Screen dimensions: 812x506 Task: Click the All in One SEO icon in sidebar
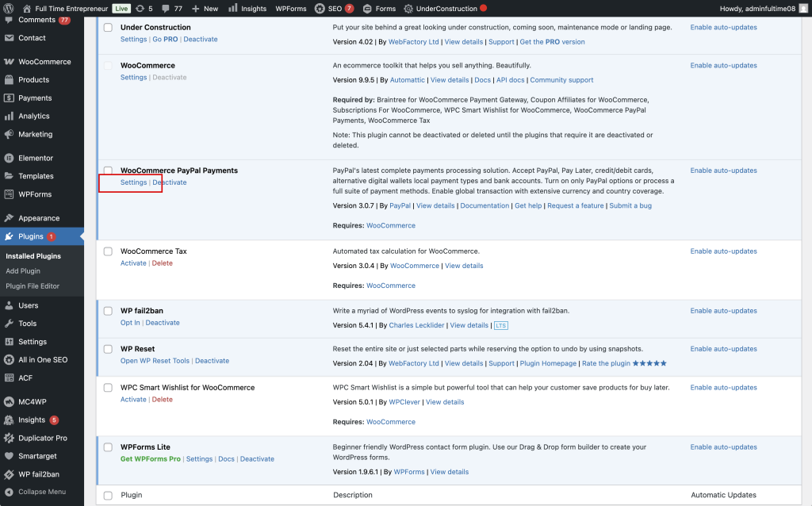tap(9, 360)
